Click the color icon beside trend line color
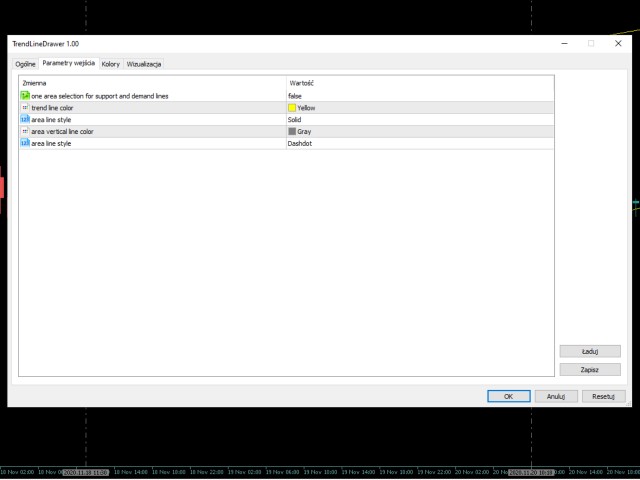Screen dimensions: 640x480 tap(25, 107)
